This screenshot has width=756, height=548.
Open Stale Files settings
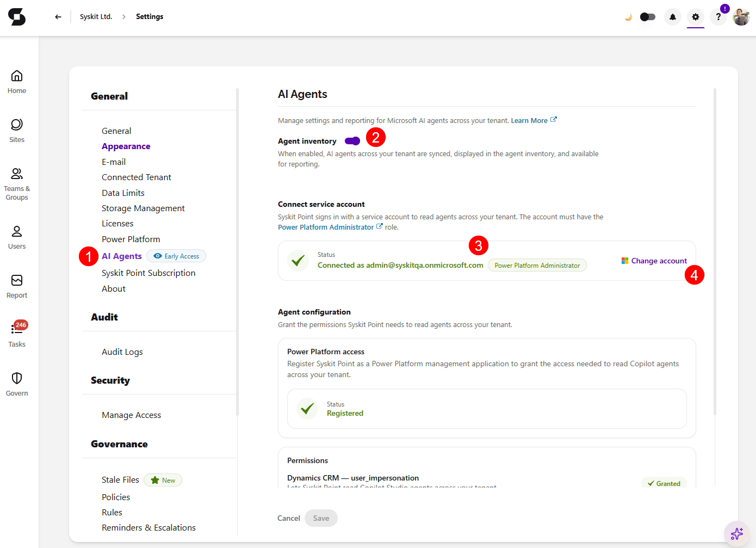[x=120, y=480]
